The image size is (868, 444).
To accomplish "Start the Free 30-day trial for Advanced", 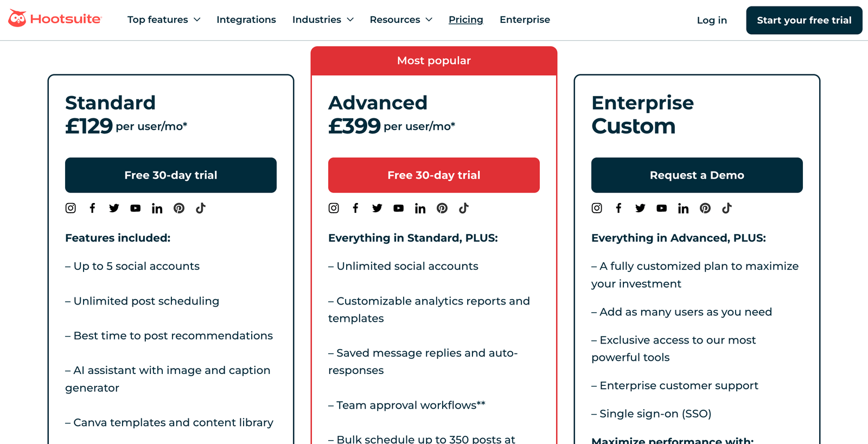I will click(x=433, y=175).
